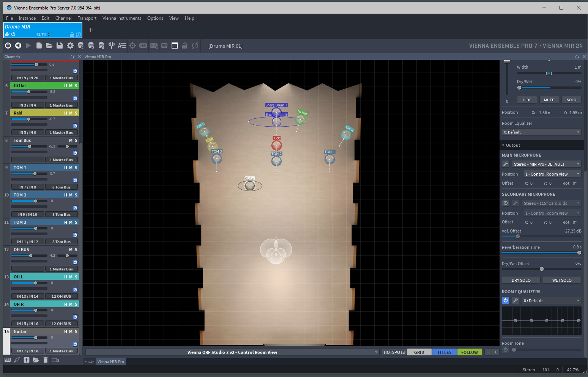Click the toolbar padlock icon
Image resolution: width=588 pixels, height=377 pixels.
(185, 46)
